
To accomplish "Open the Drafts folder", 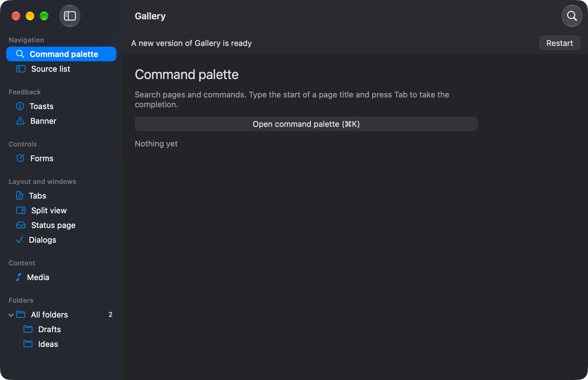I will (x=61, y=329).
